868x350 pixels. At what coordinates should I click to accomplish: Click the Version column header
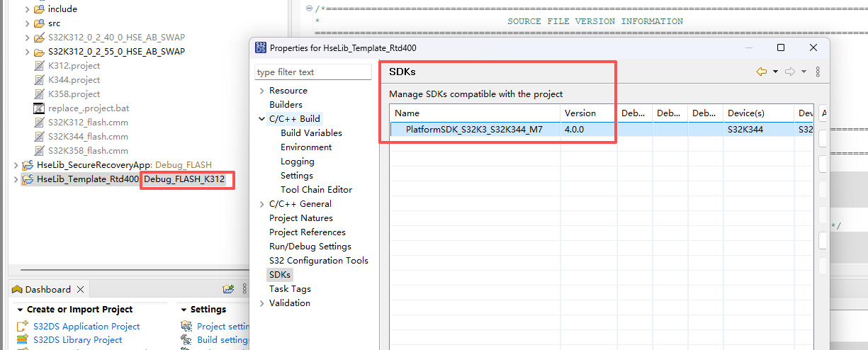[x=588, y=113]
